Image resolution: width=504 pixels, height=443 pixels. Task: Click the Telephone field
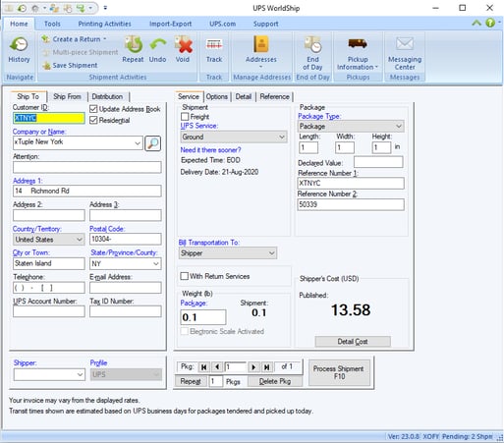(x=49, y=288)
